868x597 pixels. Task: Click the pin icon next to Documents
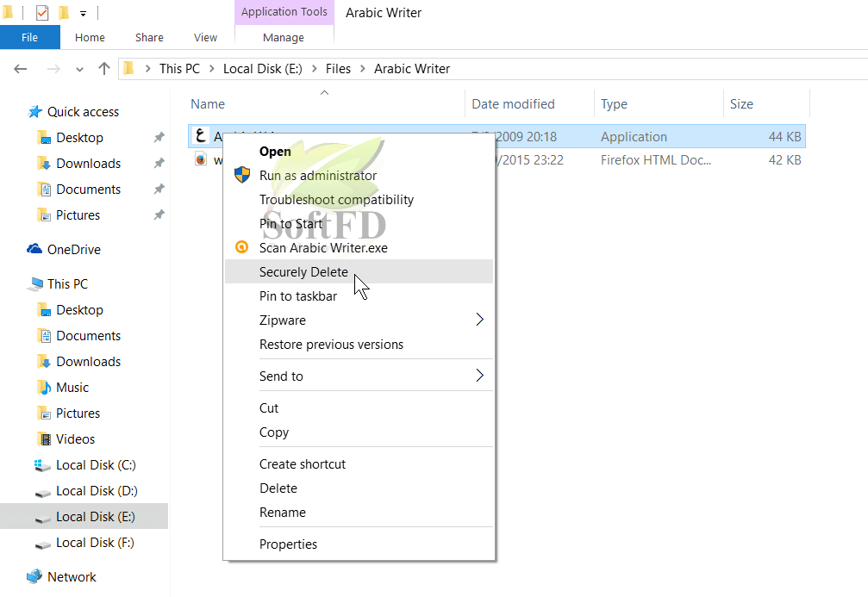click(159, 190)
